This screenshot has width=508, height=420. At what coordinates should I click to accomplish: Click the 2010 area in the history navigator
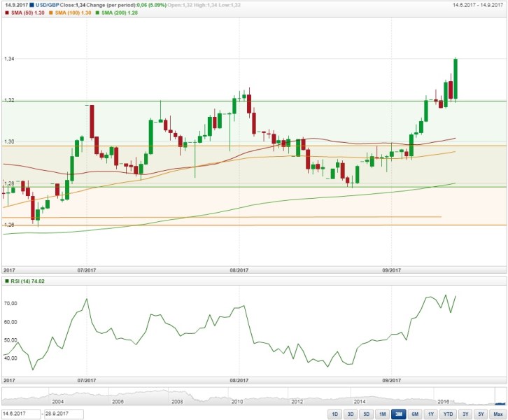click(238, 398)
